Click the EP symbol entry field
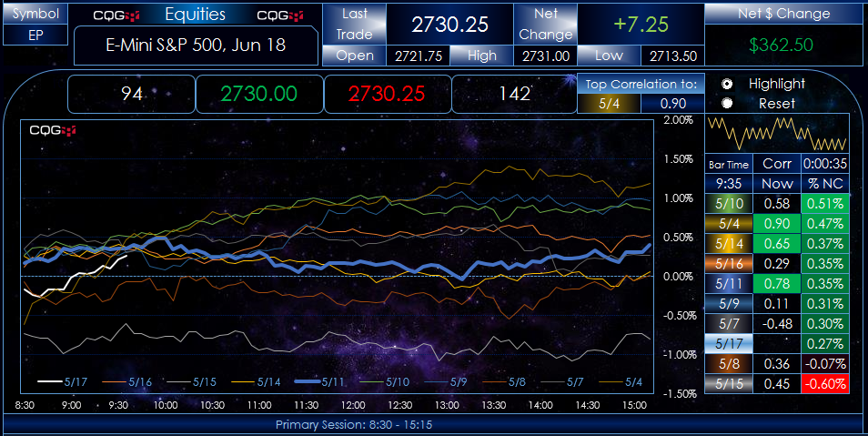Viewport: 868px width, 436px height. coord(33,35)
